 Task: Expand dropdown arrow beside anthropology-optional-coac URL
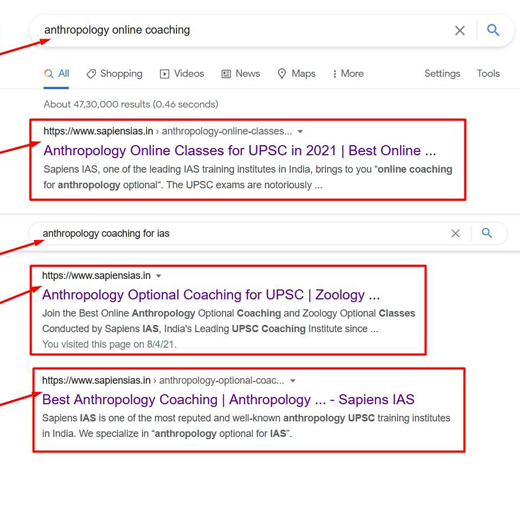click(x=293, y=381)
